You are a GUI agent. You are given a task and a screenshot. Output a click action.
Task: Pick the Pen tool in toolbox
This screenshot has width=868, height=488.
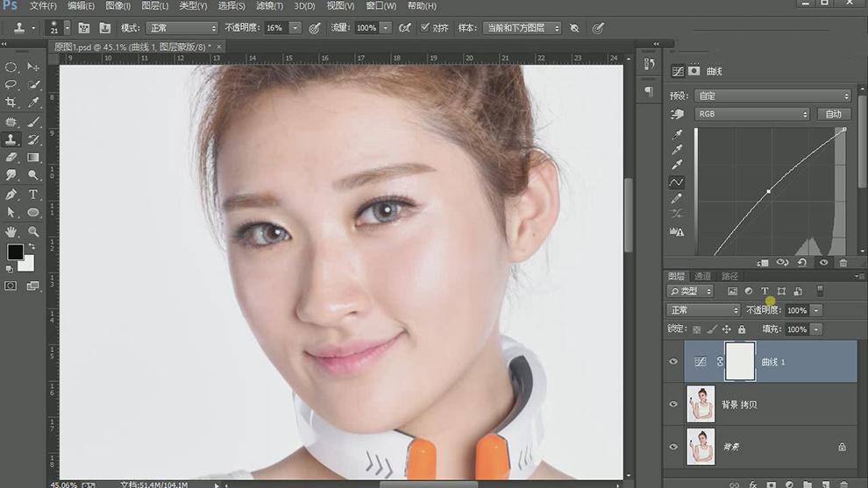(11, 194)
